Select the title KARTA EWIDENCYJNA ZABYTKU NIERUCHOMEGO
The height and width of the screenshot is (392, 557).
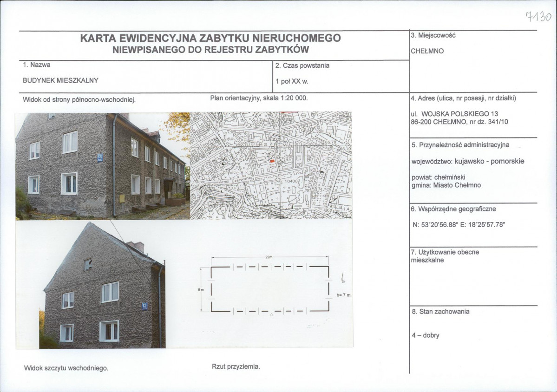coord(210,38)
